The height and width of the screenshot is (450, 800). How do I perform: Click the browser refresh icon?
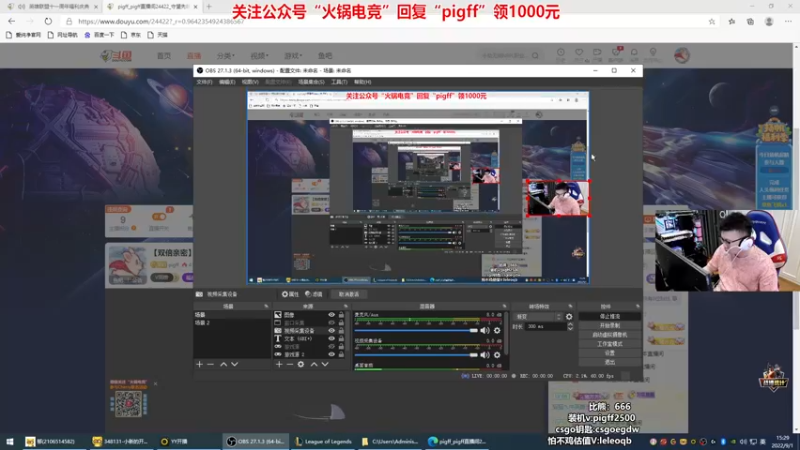(48, 21)
